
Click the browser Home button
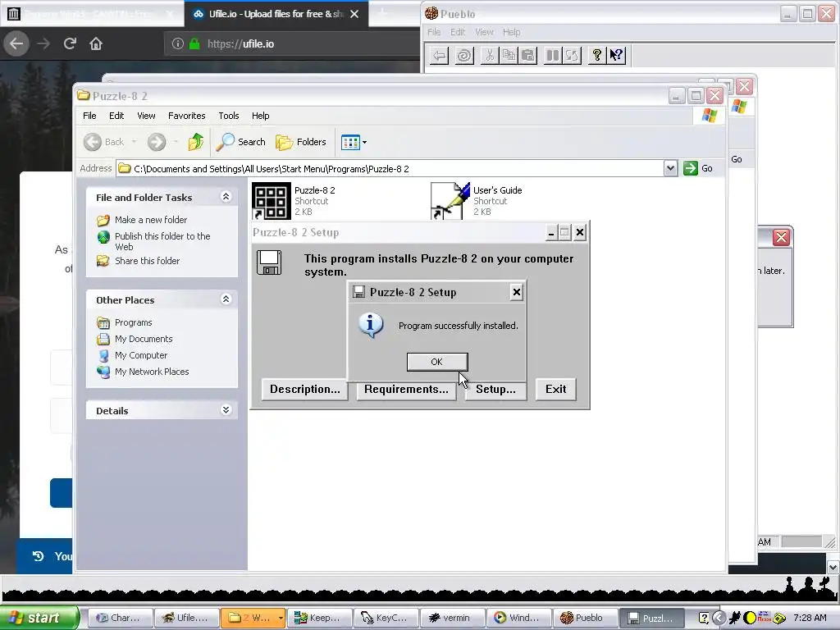click(x=96, y=43)
